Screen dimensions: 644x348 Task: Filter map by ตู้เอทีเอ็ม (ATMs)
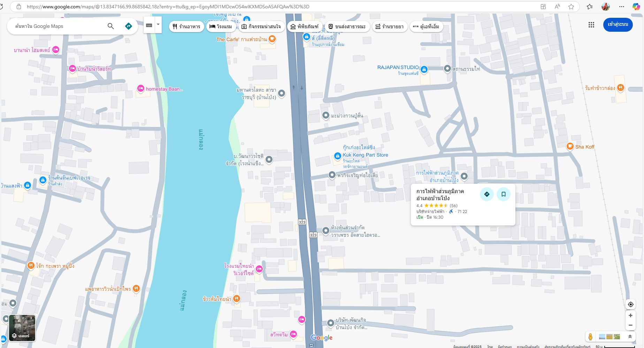point(426,27)
